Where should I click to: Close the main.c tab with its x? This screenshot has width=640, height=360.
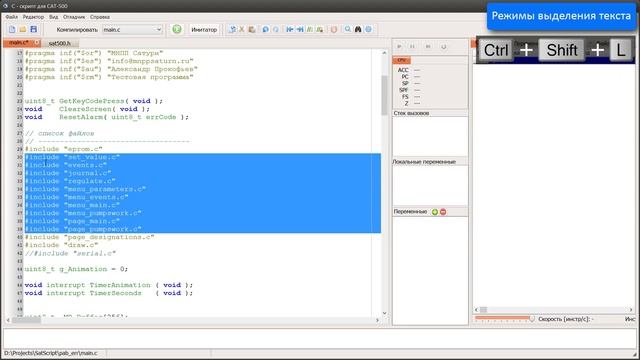pyautogui.click(x=36, y=42)
